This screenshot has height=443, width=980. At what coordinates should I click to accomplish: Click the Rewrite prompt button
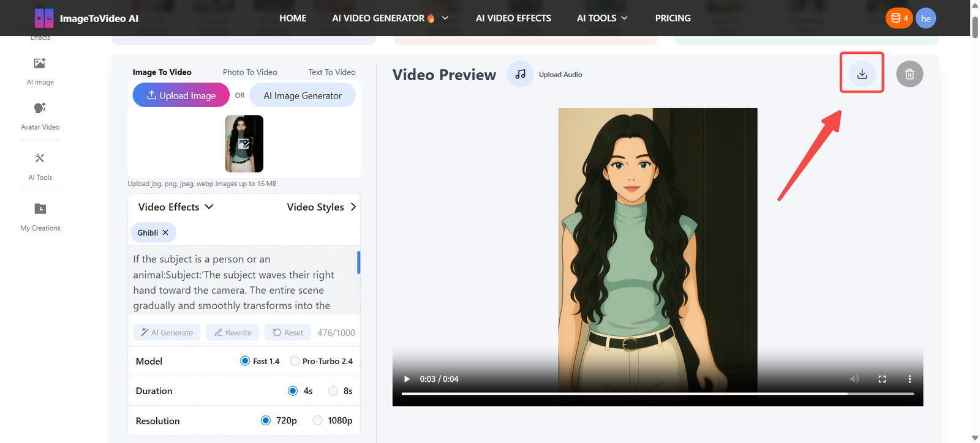coord(233,332)
